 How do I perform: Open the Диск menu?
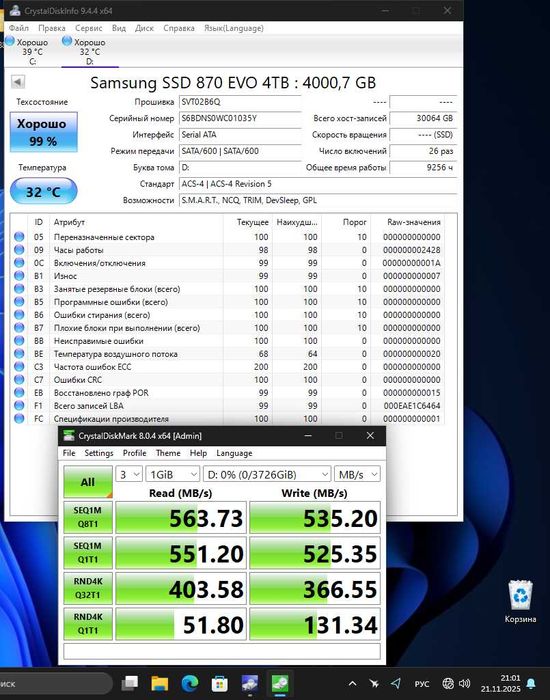144,28
